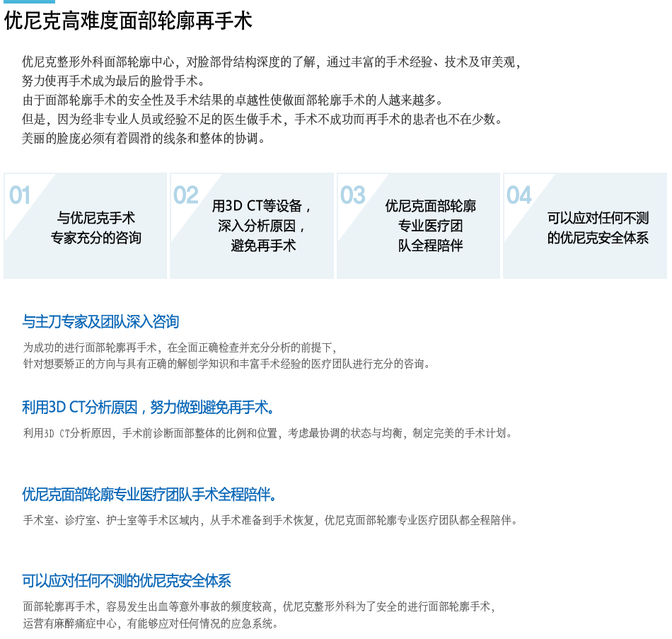Image resolution: width=672 pixels, height=639 pixels.
Task: Click the line starting 面部轮廓再手术，容易发生出血
Action: coord(260,606)
